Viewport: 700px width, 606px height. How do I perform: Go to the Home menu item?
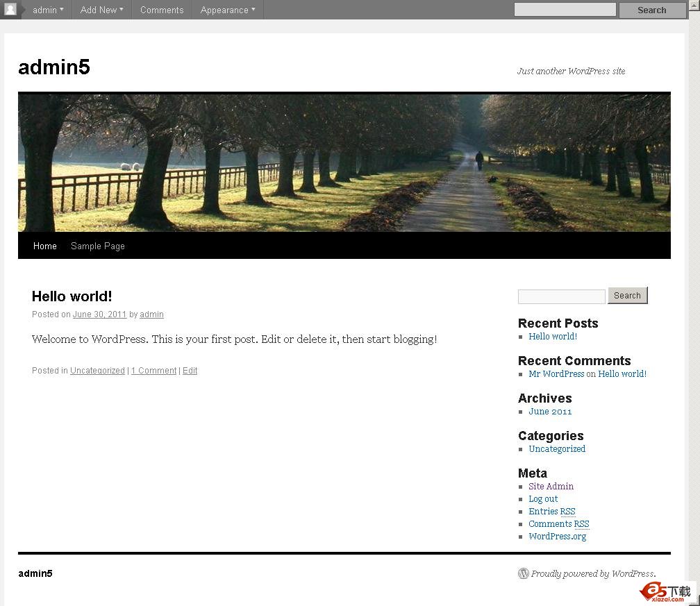tap(44, 246)
